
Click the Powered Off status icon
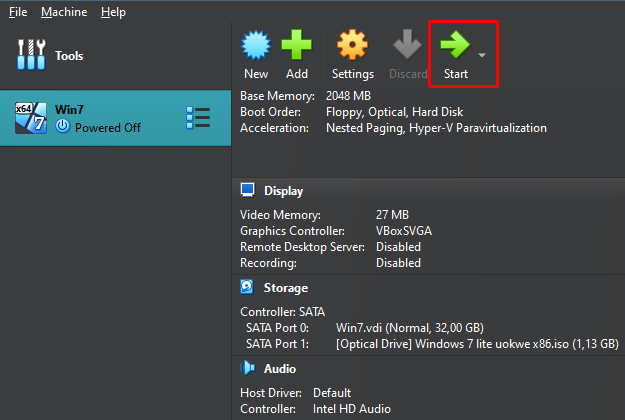[x=63, y=126]
